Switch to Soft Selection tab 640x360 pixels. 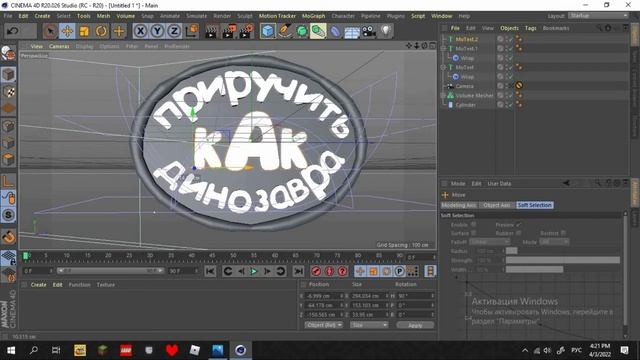(535, 205)
